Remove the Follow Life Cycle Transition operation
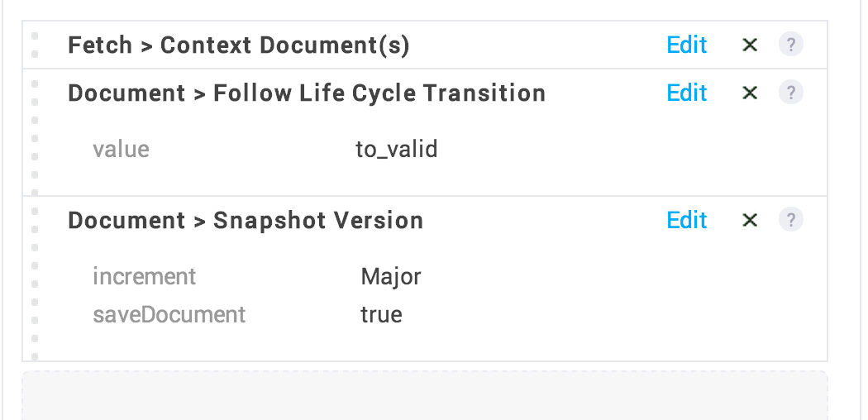The height and width of the screenshot is (420, 868). 750,93
